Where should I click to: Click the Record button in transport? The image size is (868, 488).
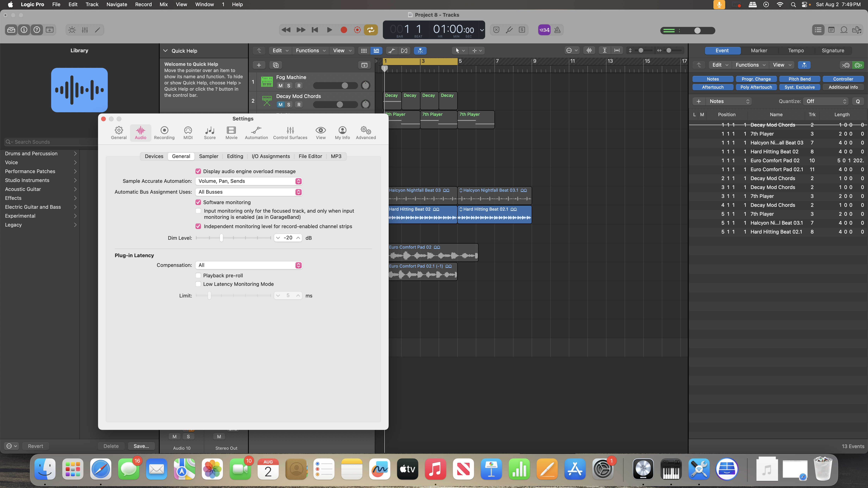(344, 30)
